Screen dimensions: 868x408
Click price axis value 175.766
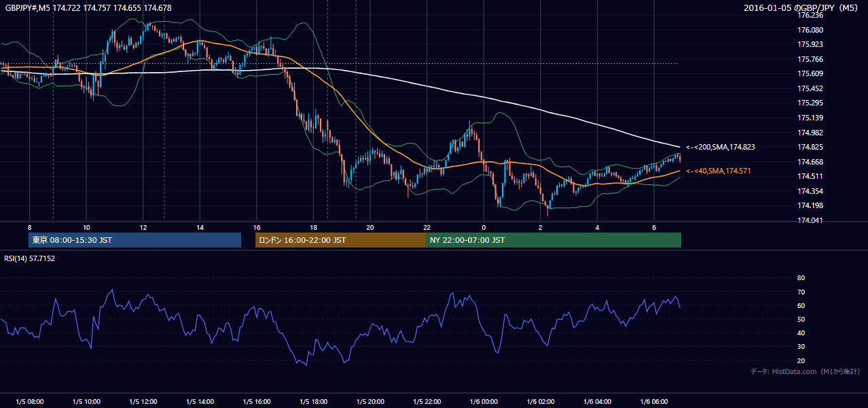coord(810,59)
